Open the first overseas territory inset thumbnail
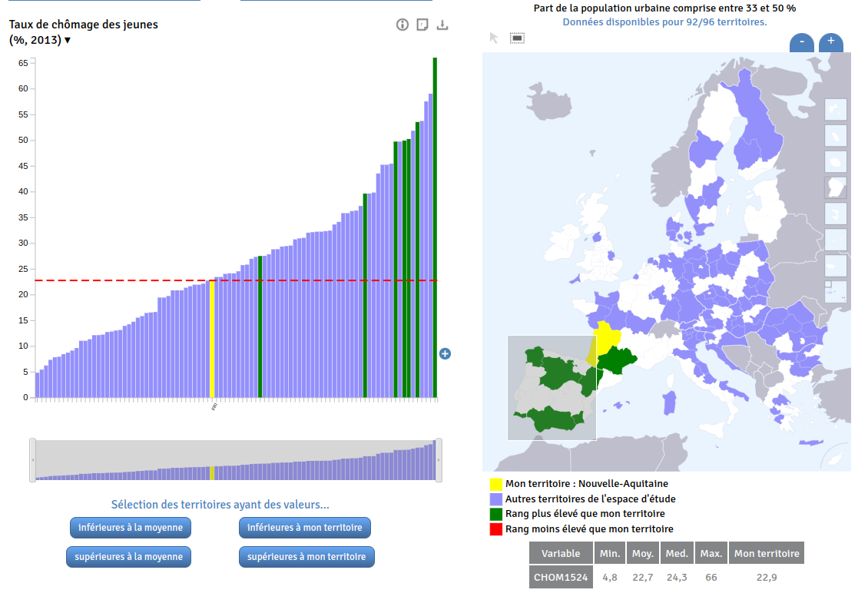Viewport: 868px width, 613px height. [835, 110]
